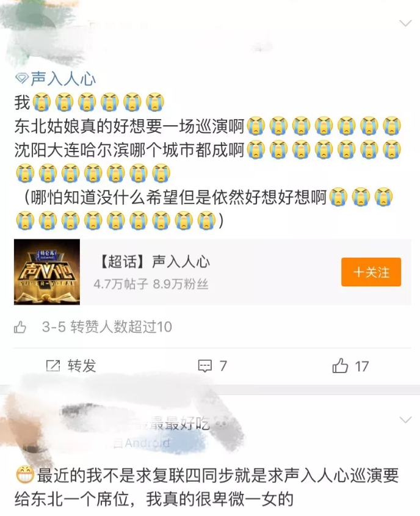
Task: Open the 声入人心 Super-Vocal thumbnail
Action: (47, 272)
